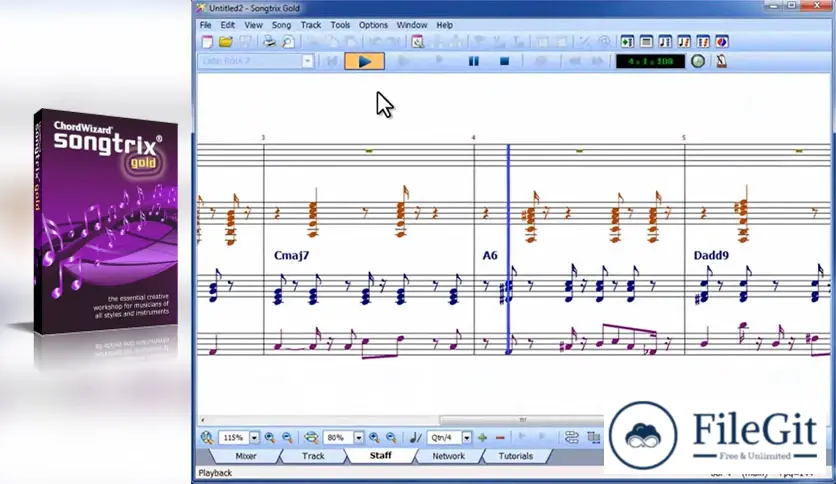Click the window panel view icon in toolbar

(646, 42)
